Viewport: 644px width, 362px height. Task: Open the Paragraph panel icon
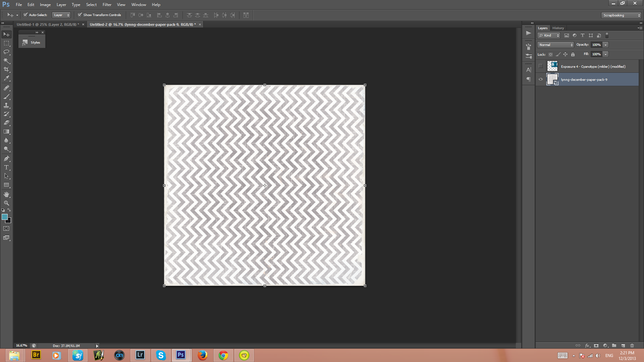[528, 79]
